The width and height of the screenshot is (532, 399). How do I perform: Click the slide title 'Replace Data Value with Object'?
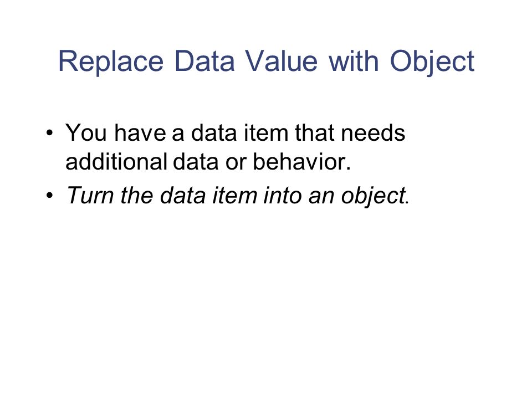266,62
